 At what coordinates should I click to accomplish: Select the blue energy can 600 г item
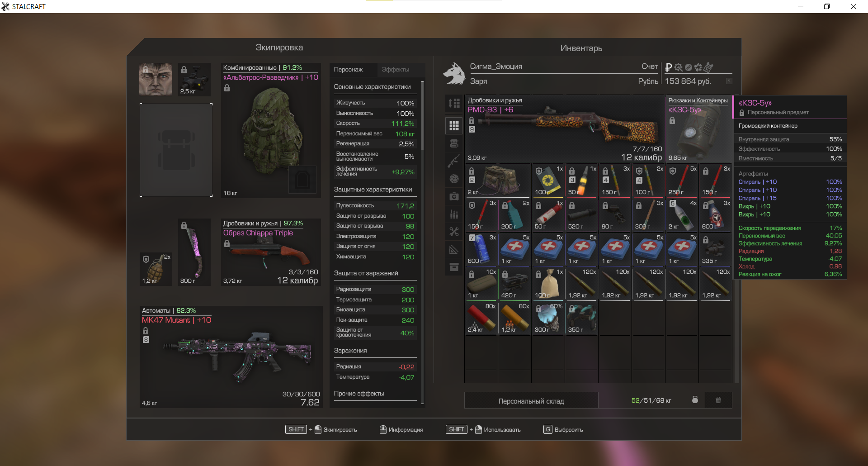coord(481,249)
